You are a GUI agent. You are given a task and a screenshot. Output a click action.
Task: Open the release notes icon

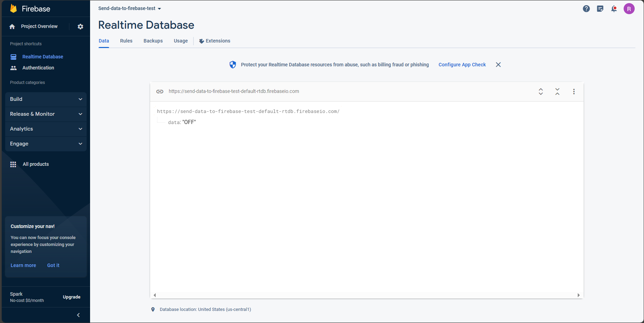pyautogui.click(x=600, y=9)
